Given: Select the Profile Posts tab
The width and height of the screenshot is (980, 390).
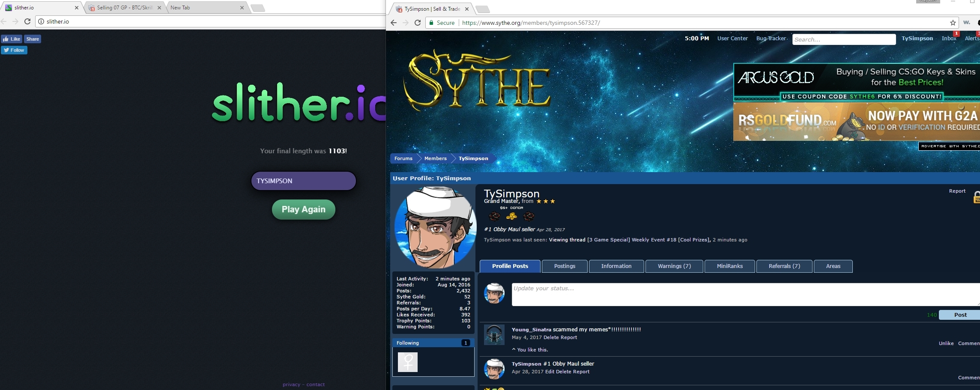Looking at the screenshot, I should (x=510, y=266).
